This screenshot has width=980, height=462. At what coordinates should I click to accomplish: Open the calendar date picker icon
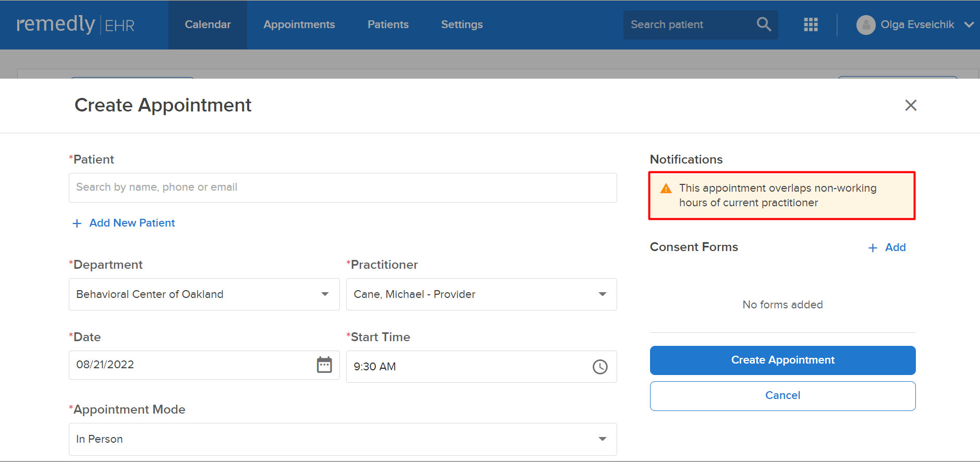(x=324, y=365)
